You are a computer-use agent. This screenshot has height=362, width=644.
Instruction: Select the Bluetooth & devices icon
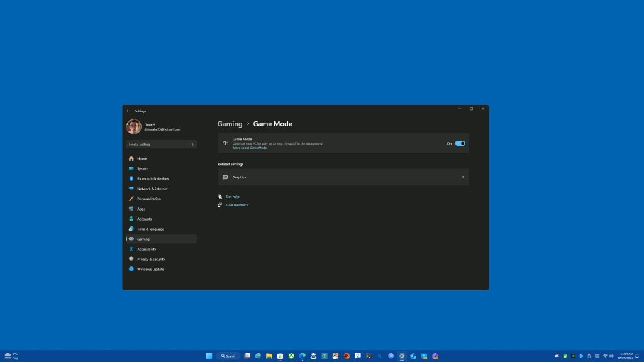(130, 178)
